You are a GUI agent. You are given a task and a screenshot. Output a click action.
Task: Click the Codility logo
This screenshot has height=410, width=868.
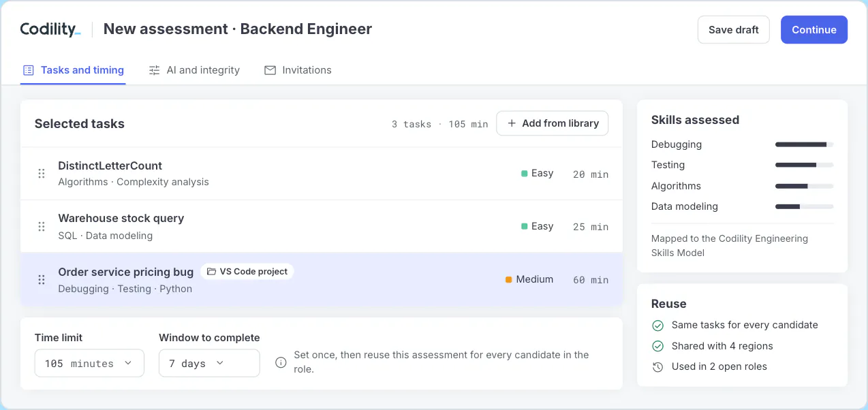pos(50,29)
